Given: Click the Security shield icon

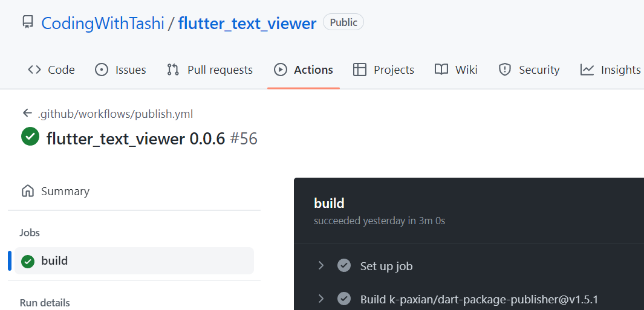Looking at the screenshot, I should 504,70.
